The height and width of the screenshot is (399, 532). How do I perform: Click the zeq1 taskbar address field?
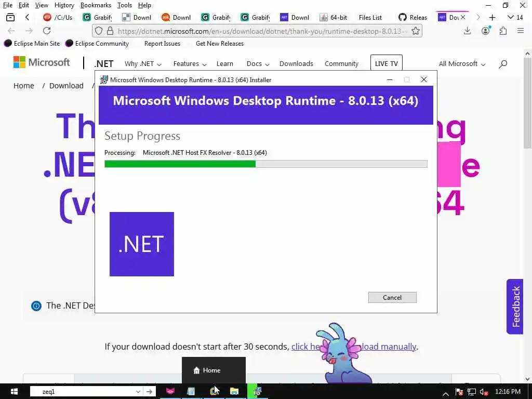[83, 392]
